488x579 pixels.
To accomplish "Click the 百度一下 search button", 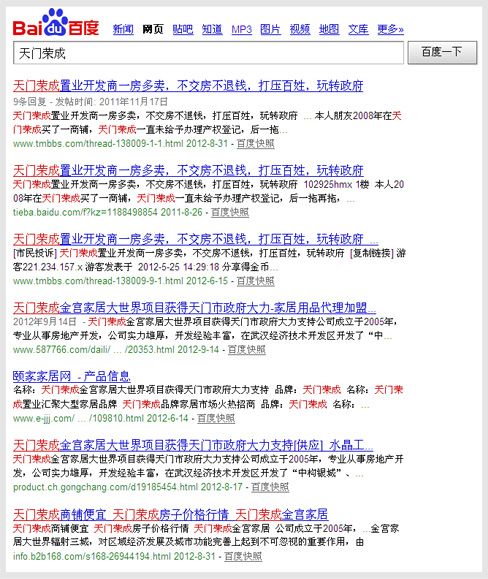I will tap(442, 52).
